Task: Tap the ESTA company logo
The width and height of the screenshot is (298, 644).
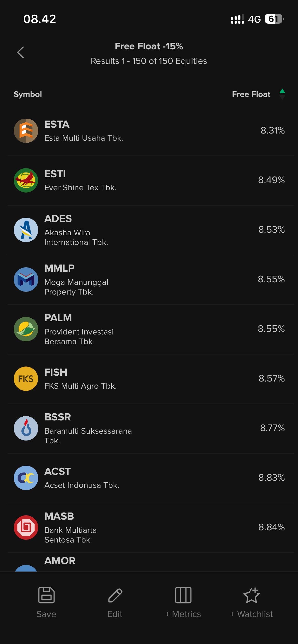Action: click(x=26, y=131)
